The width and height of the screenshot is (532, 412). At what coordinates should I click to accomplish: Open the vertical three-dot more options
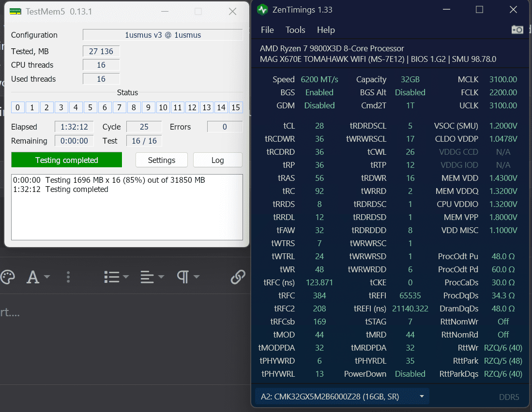[68, 277]
